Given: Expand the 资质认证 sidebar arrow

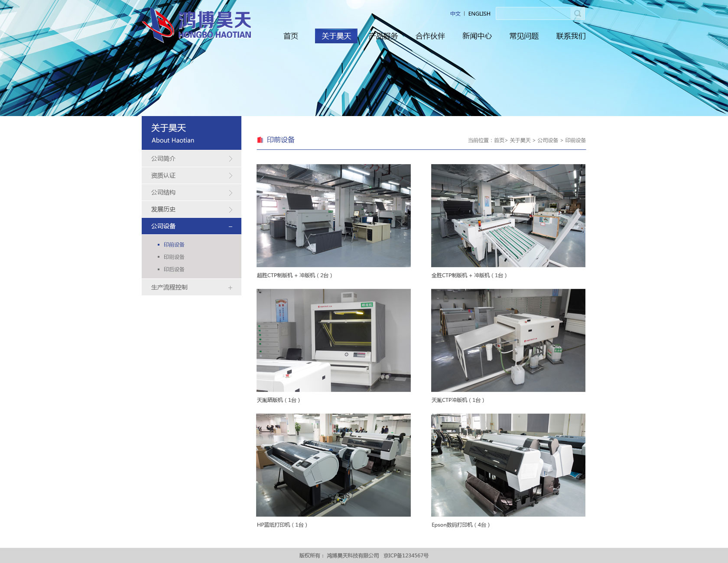Looking at the screenshot, I should click(230, 176).
